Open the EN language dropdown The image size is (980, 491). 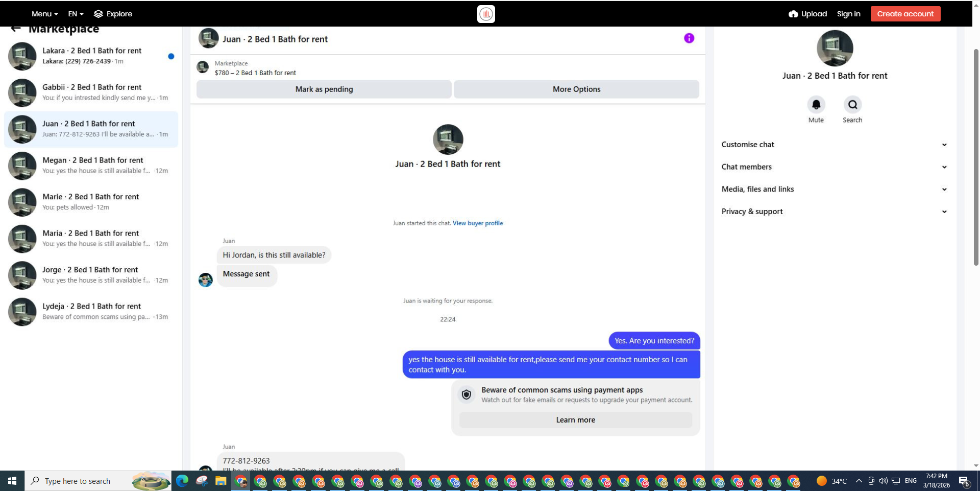coord(76,14)
